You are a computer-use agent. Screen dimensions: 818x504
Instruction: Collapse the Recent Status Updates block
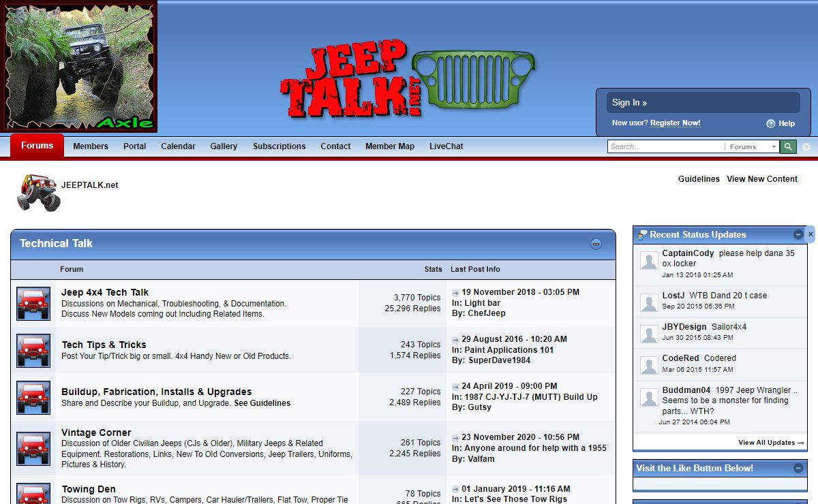pos(798,234)
